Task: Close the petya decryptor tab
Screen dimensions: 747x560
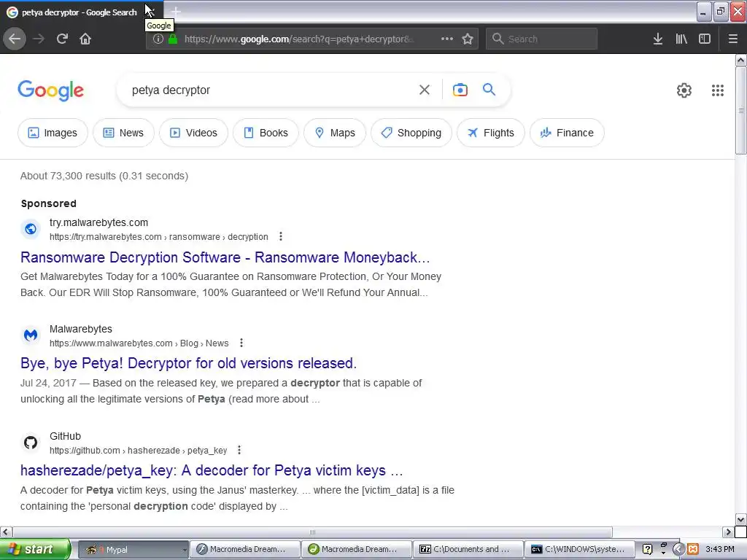Action: pyautogui.click(x=152, y=12)
